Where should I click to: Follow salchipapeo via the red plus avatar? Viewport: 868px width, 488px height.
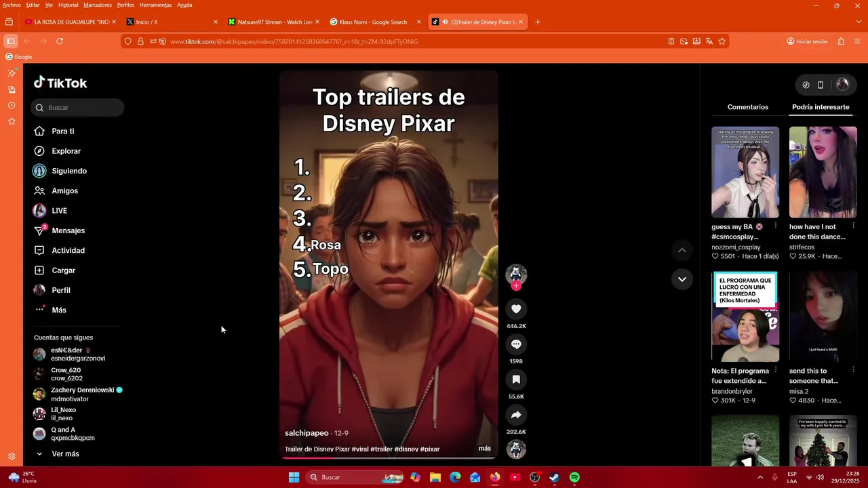[x=516, y=286]
